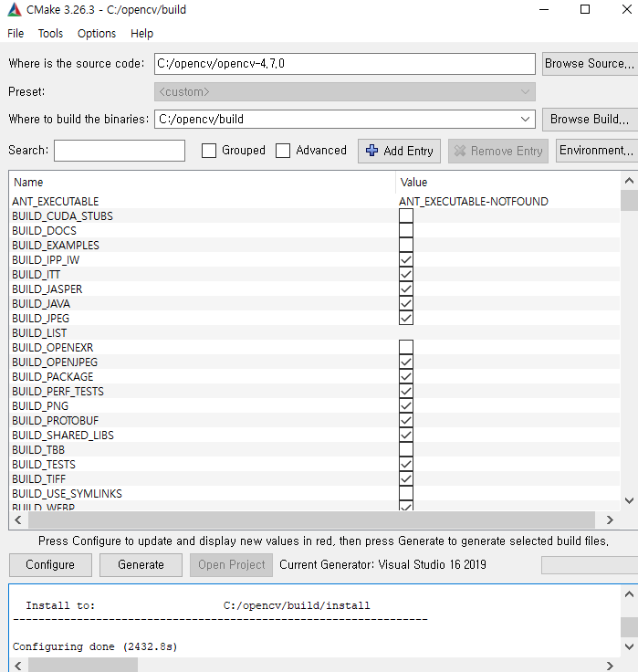Open the File menu

(16, 34)
